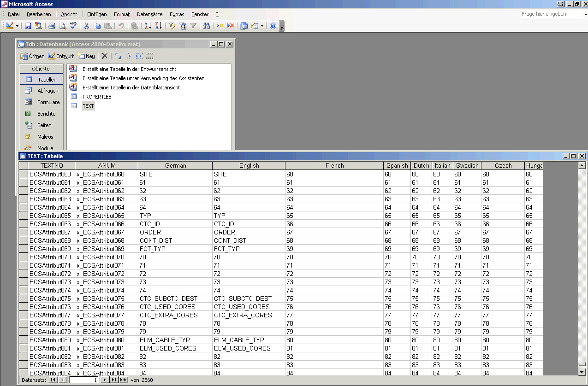
Task: Select Tabellen in the Objekte pane
Action: coord(42,79)
